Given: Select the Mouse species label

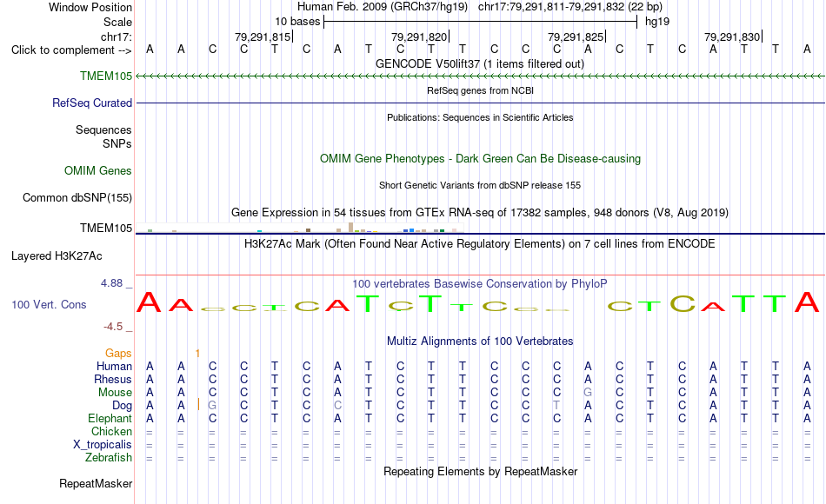Looking at the screenshot, I should [x=115, y=393].
